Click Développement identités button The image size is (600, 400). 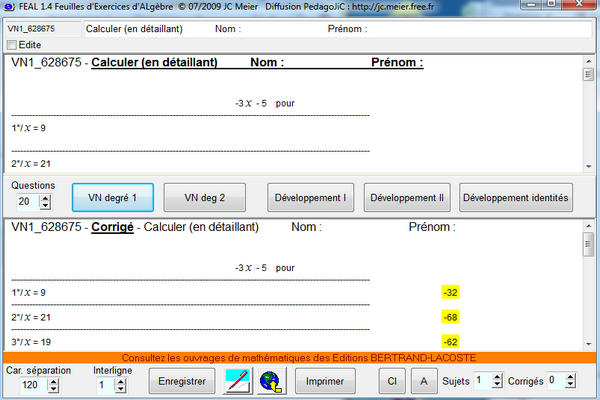pos(516,197)
